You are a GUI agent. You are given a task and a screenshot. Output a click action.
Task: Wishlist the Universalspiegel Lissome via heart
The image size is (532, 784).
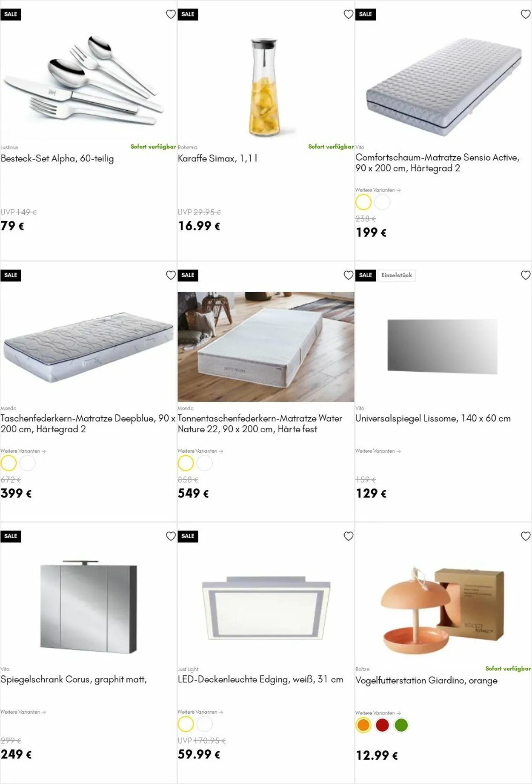tap(526, 276)
